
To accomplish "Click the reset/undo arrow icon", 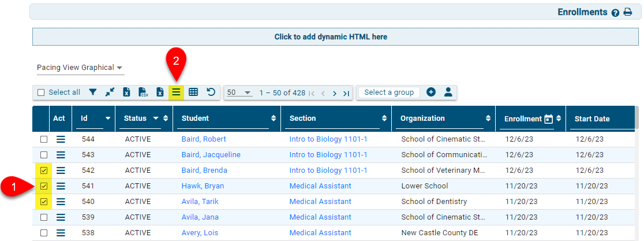I will coord(211,92).
